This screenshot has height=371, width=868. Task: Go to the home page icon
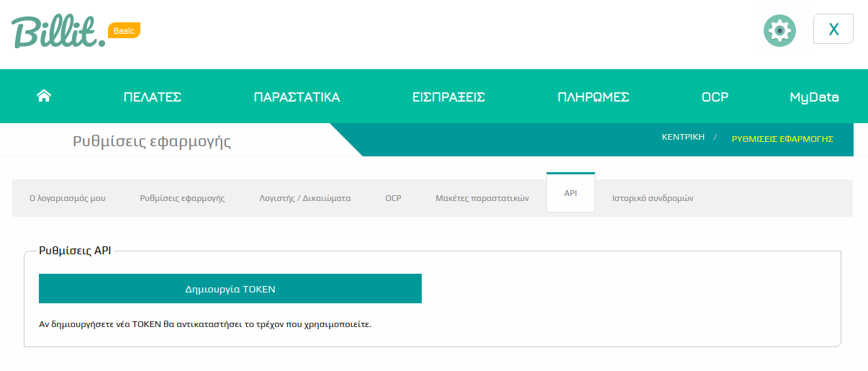tap(44, 96)
